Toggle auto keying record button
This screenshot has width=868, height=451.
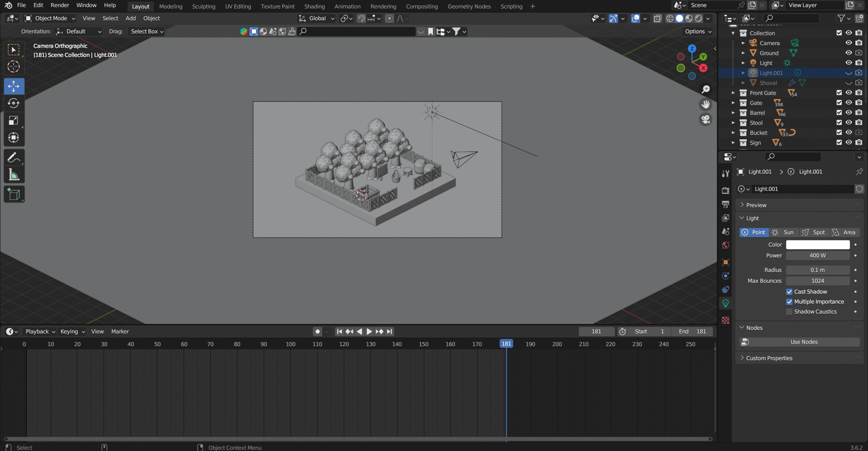317,332
